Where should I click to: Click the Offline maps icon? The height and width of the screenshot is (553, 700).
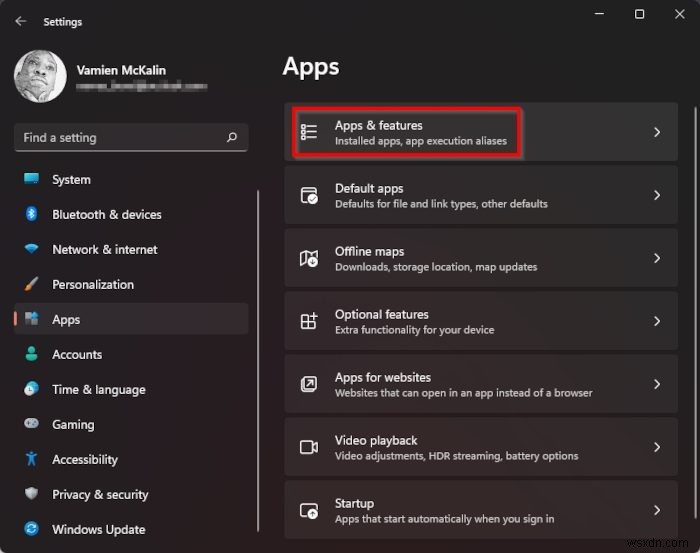pos(309,258)
